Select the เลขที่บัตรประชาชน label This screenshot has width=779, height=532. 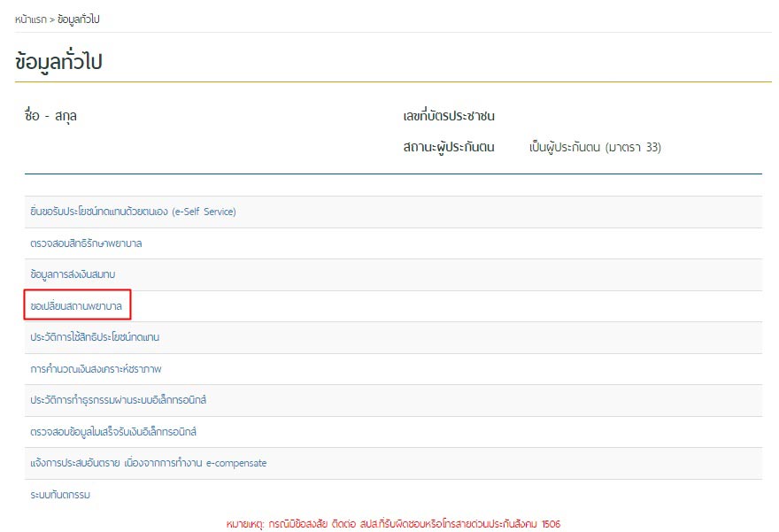[x=449, y=116]
